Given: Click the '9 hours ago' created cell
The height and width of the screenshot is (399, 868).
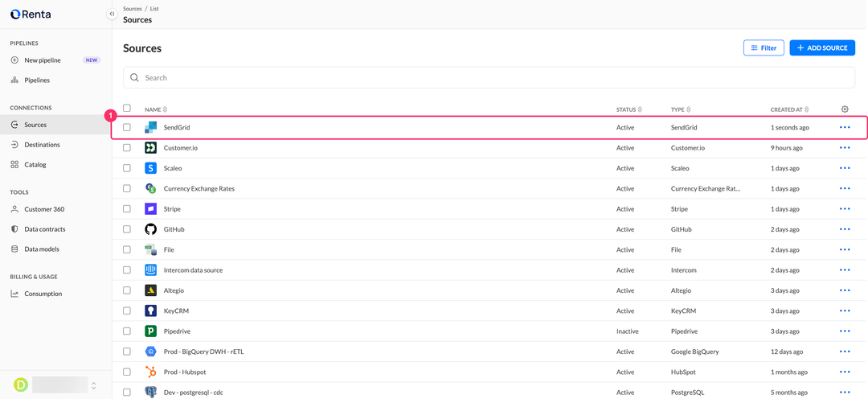Looking at the screenshot, I should click(787, 148).
